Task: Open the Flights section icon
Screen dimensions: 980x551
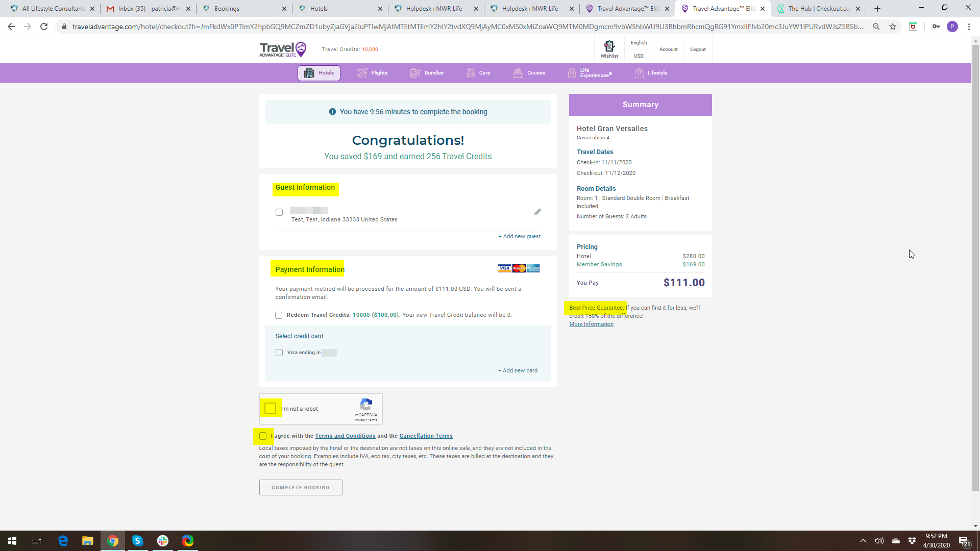Action: (362, 73)
